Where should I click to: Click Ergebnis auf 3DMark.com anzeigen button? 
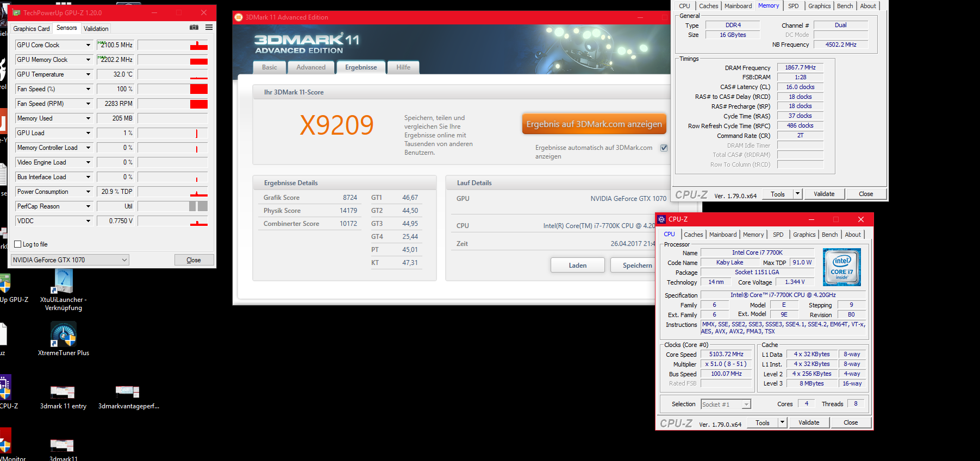[594, 124]
